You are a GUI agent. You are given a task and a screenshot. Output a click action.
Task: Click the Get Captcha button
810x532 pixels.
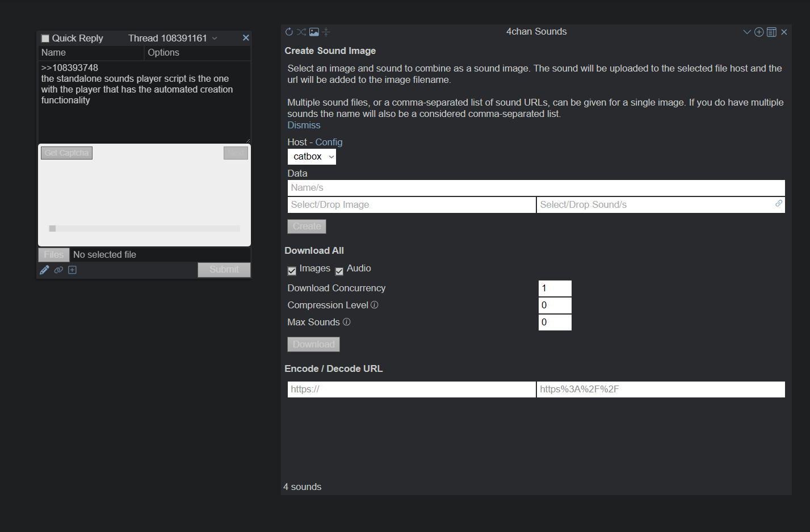coord(66,153)
